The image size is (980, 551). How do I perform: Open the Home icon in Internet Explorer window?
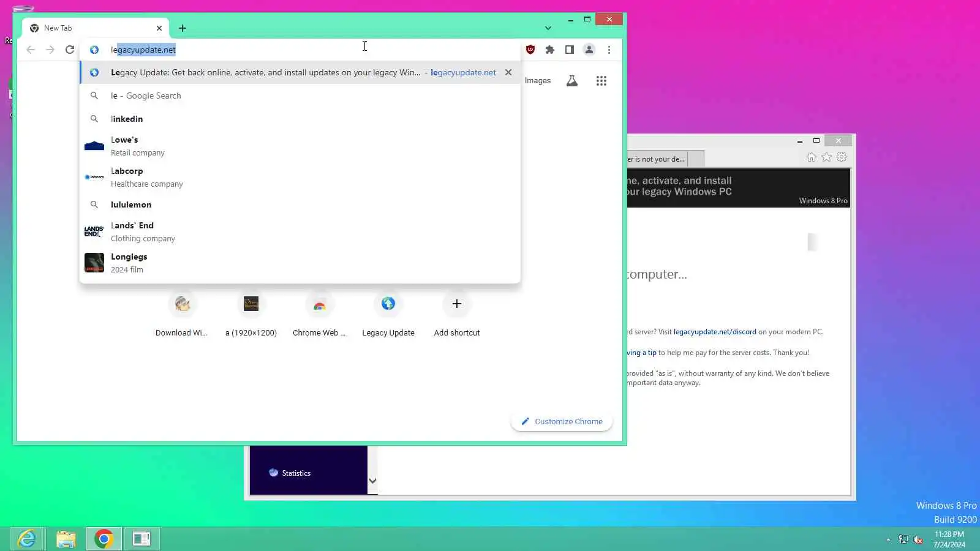[x=812, y=157]
